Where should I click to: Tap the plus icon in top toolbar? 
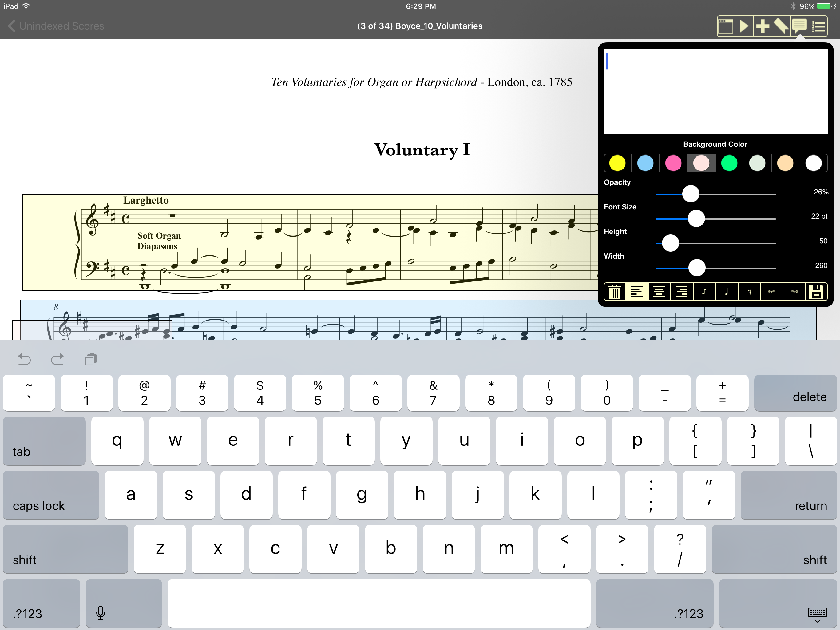(763, 26)
